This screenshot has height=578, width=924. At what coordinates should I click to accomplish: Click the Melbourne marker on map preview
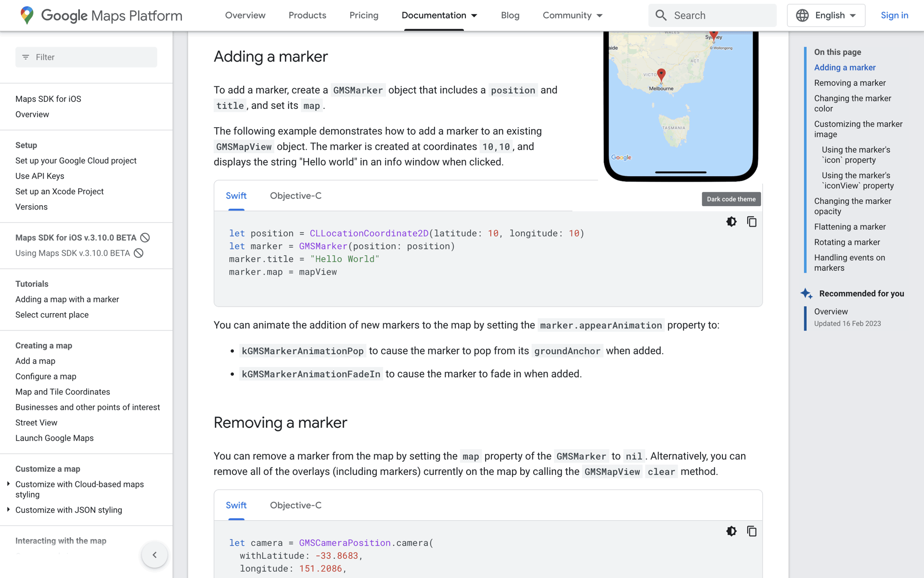(x=661, y=74)
